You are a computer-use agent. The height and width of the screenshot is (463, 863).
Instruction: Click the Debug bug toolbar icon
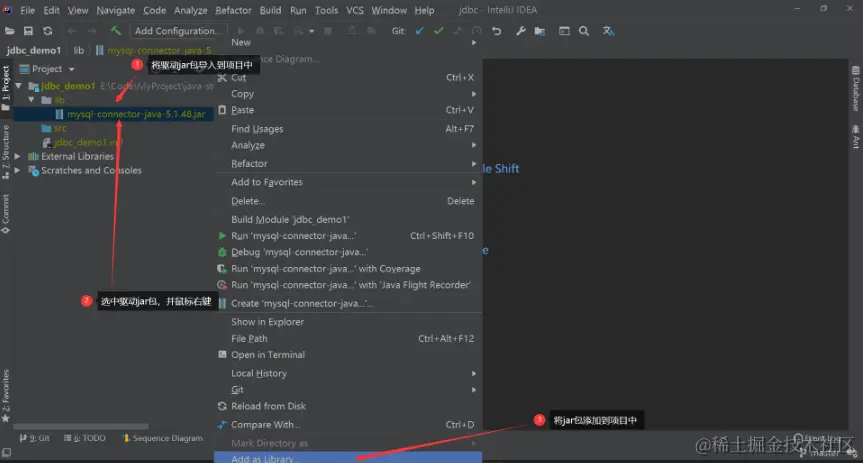point(260,31)
